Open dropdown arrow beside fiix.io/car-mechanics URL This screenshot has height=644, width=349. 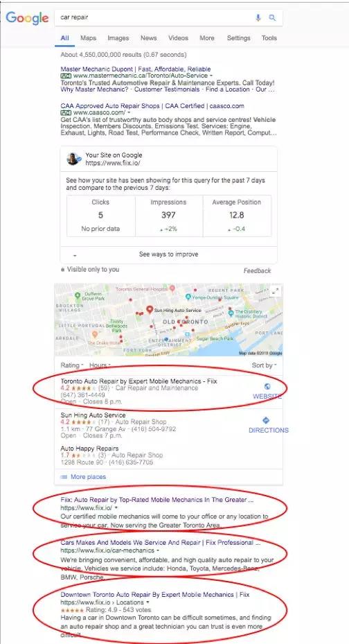pyautogui.click(x=159, y=550)
